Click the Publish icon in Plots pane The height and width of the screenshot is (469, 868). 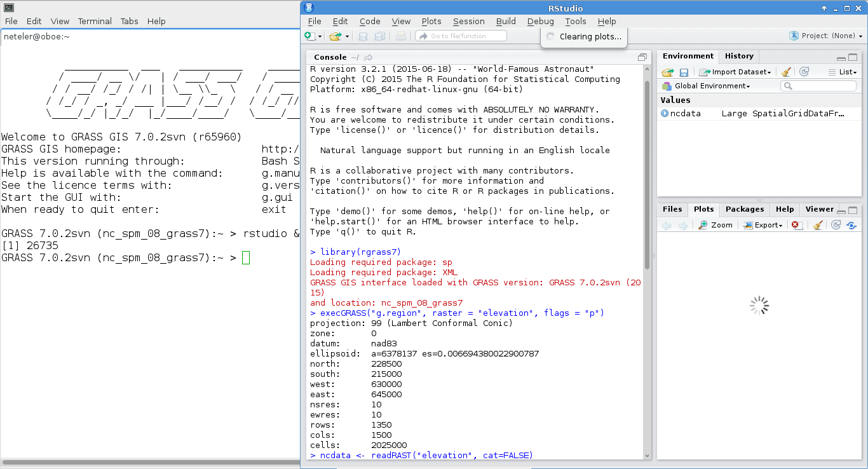851,225
